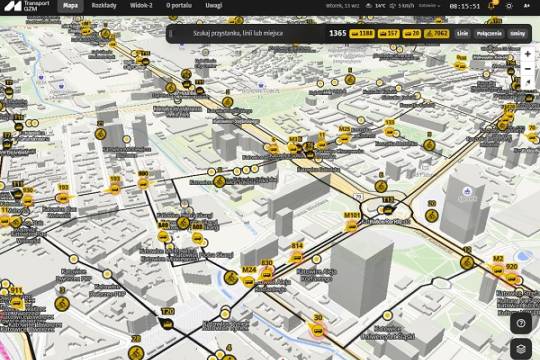Select bus M101 vehicle marker
This screenshot has width=540, height=360.
click(x=352, y=226)
